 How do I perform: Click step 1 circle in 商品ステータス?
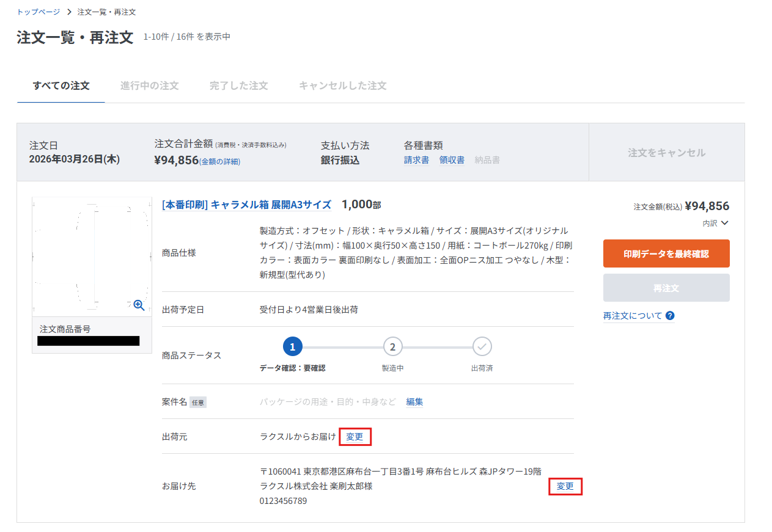[x=293, y=347]
